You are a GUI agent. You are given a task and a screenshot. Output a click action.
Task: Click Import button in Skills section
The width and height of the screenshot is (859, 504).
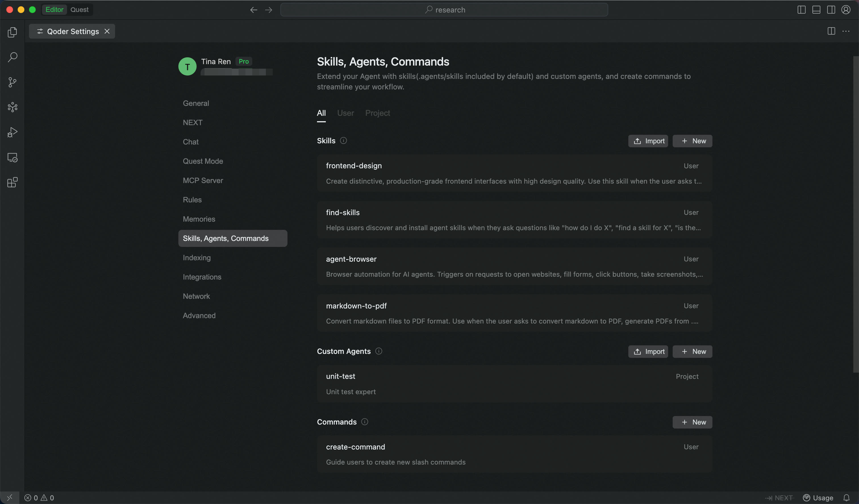tap(648, 141)
